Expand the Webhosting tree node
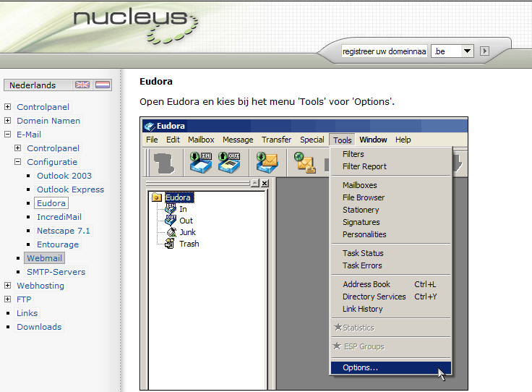 tap(7, 286)
